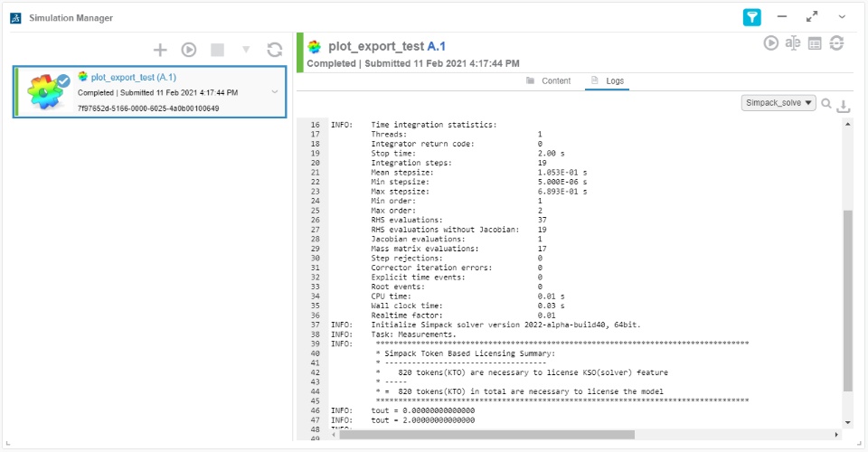Click the '820 tokens(KTO) in total' line
The width and height of the screenshot is (868, 452).
[x=520, y=391]
